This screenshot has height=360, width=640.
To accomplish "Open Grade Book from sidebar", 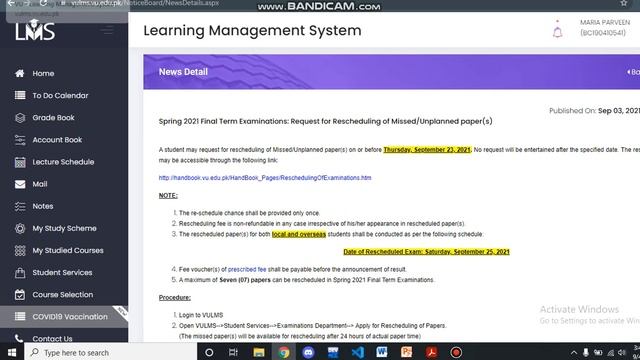I will click(x=53, y=118).
